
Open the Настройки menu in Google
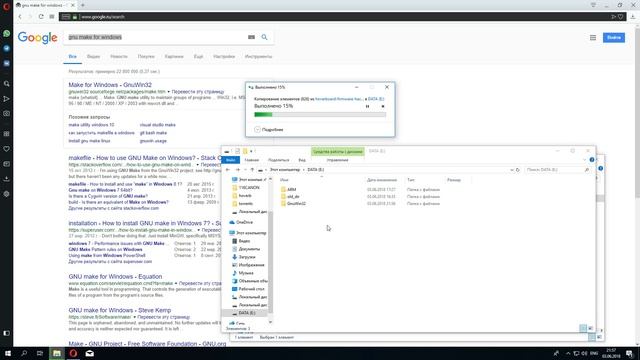(x=224, y=56)
